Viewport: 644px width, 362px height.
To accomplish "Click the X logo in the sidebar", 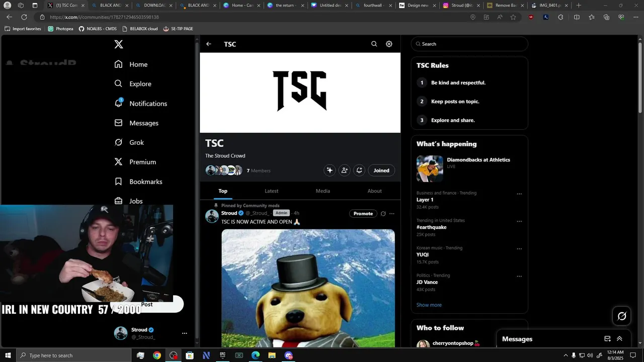I will [x=119, y=44].
